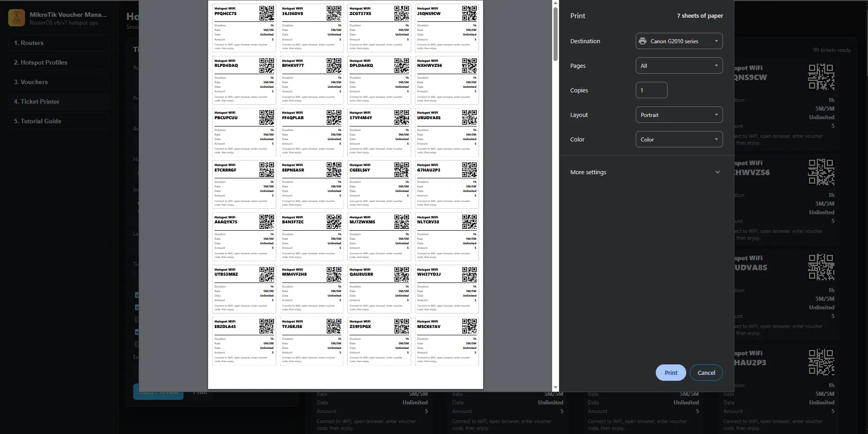
Task: Click QR code of ticket FF4QPLAB in preview
Action: 334,117
